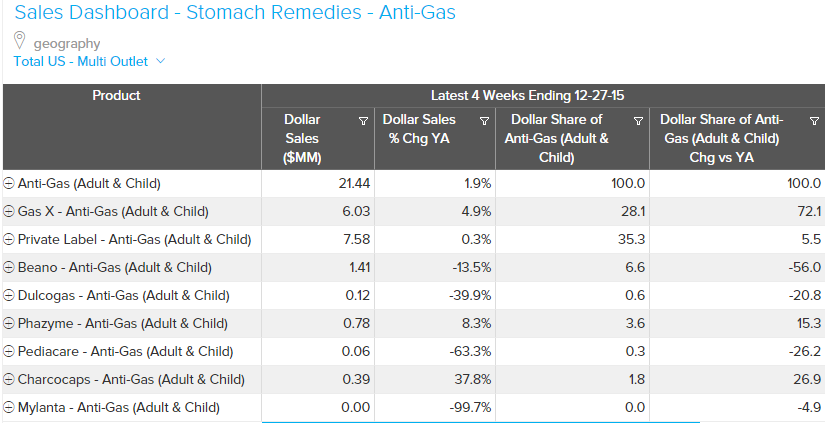Collapse the Dulcogas product row
This screenshot has width=825, height=423.
point(9,296)
